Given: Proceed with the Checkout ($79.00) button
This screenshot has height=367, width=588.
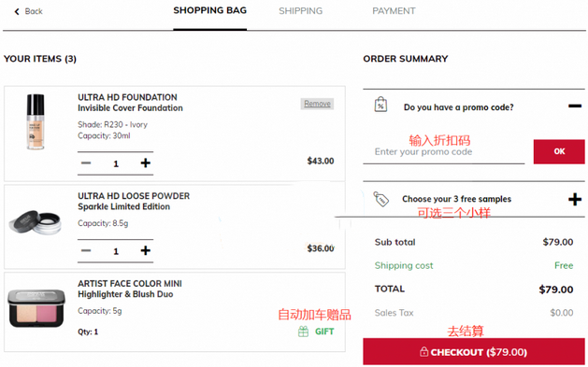Looking at the screenshot, I should point(474,352).
